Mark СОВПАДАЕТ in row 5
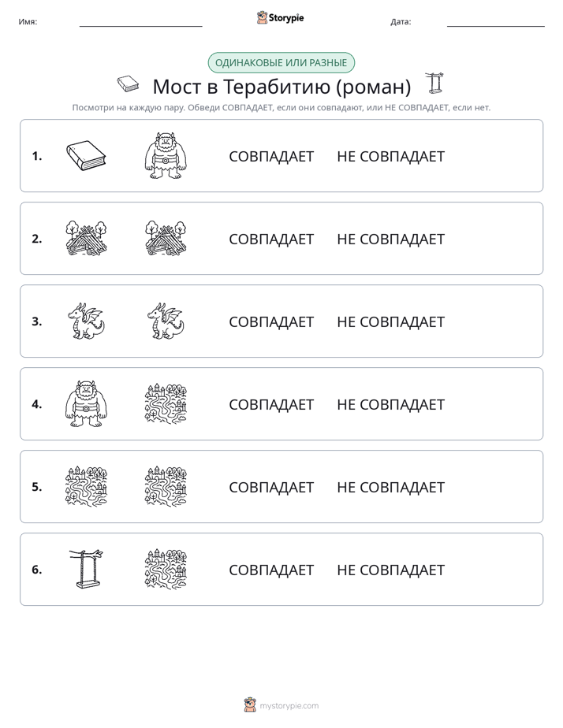The image size is (563, 728). point(271,487)
